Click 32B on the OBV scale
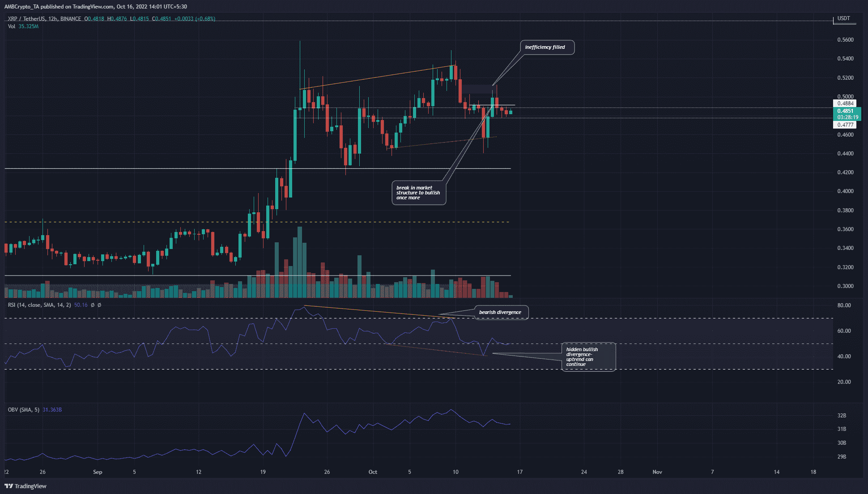Screen dimensions: 868x494 click(x=842, y=416)
